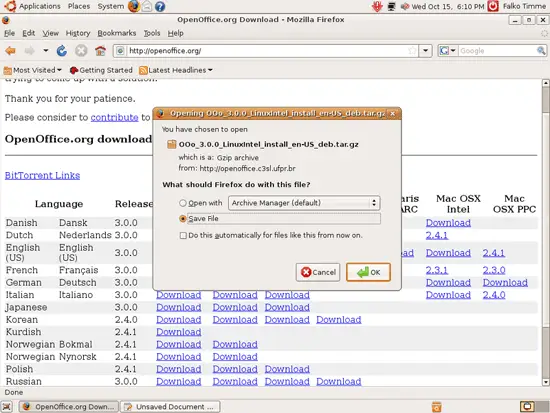This screenshot has height=413, width=550.
Task: Click Show Desktop icon in the bottom panel
Action: coord(7,407)
